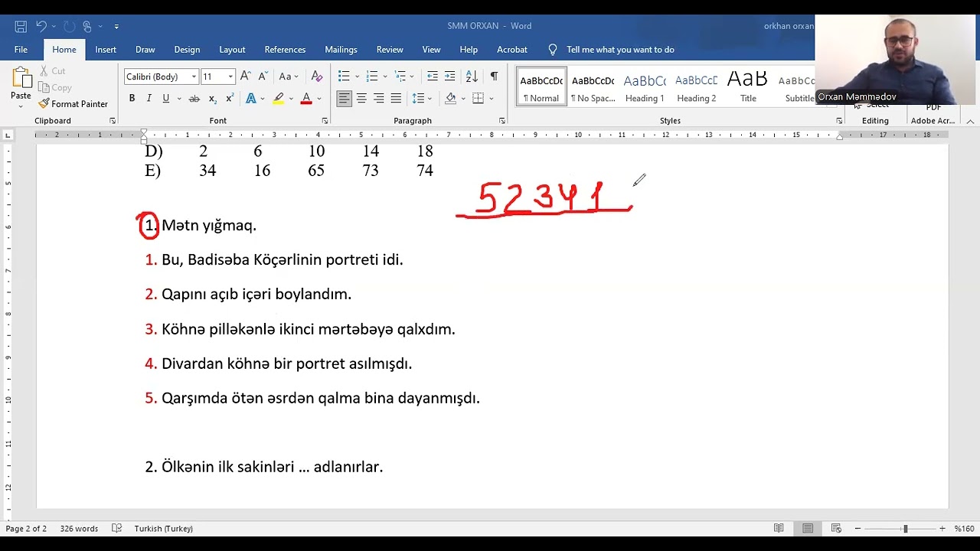The width and height of the screenshot is (980, 551).
Task: Toggle bold formatting
Action: (132, 99)
